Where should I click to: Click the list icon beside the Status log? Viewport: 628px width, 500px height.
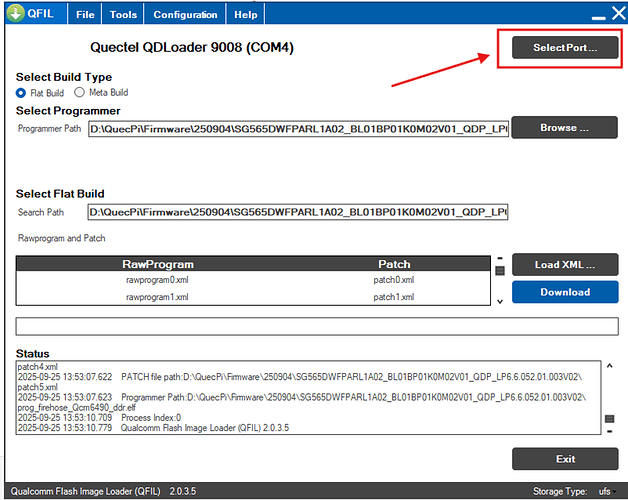pos(609,419)
